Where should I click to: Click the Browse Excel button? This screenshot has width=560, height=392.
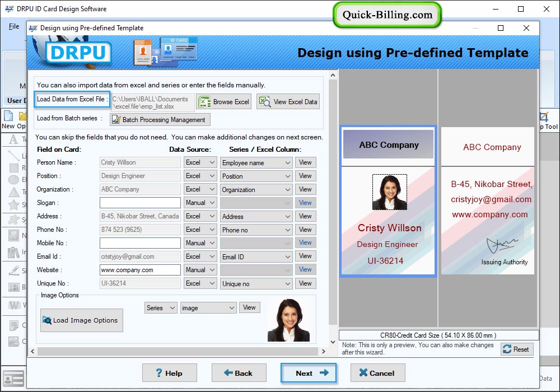pyautogui.click(x=223, y=102)
